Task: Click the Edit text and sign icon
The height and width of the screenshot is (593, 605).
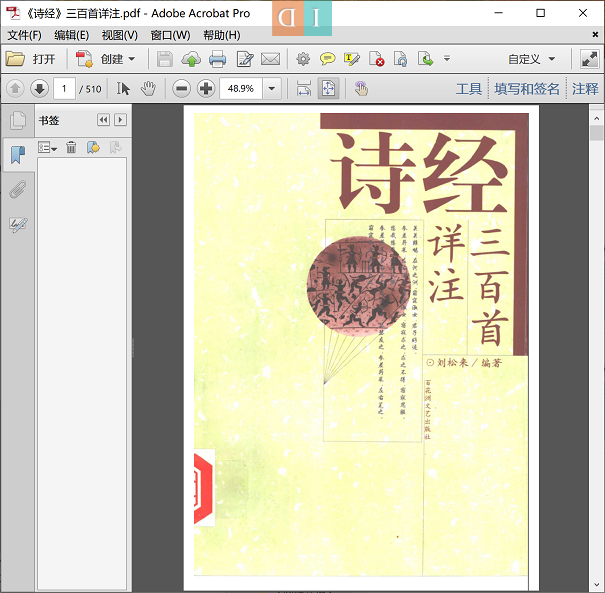Action: click(x=245, y=59)
